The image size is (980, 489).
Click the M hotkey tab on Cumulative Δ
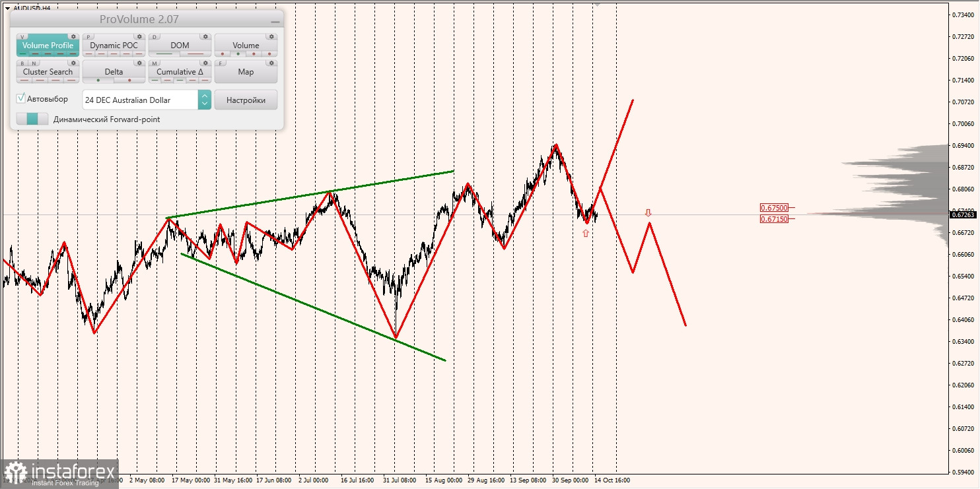[155, 63]
